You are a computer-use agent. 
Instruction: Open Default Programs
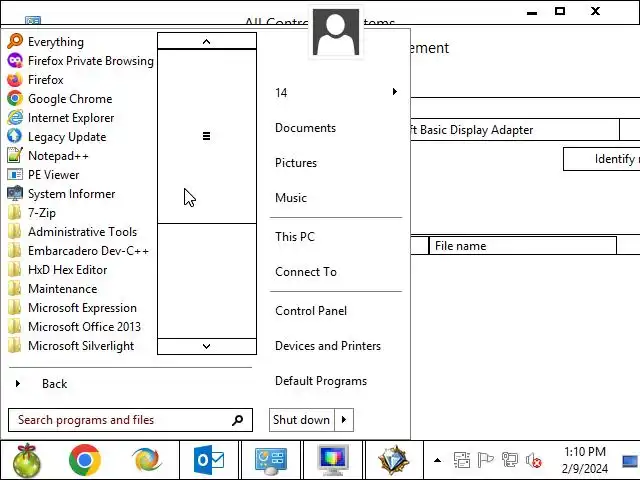point(321,381)
